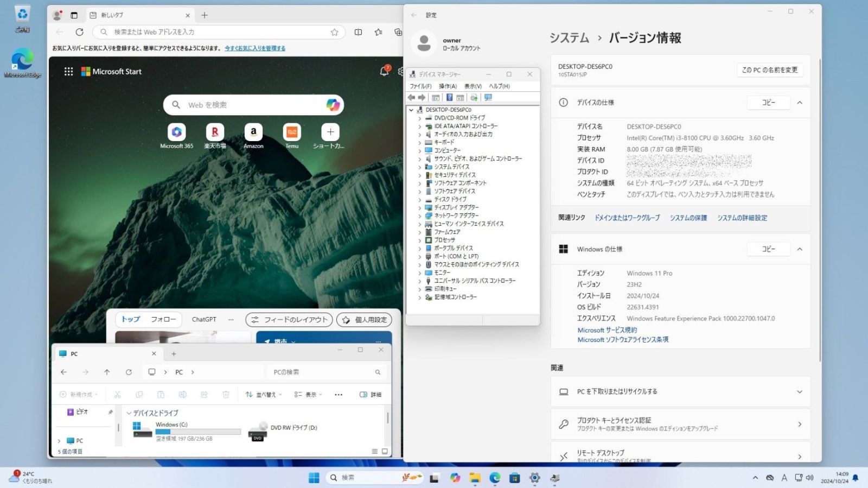This screenshot has width=868, height=488.
Task: Click the Windows (C:) drive usage bar
Action: point(198,432)
